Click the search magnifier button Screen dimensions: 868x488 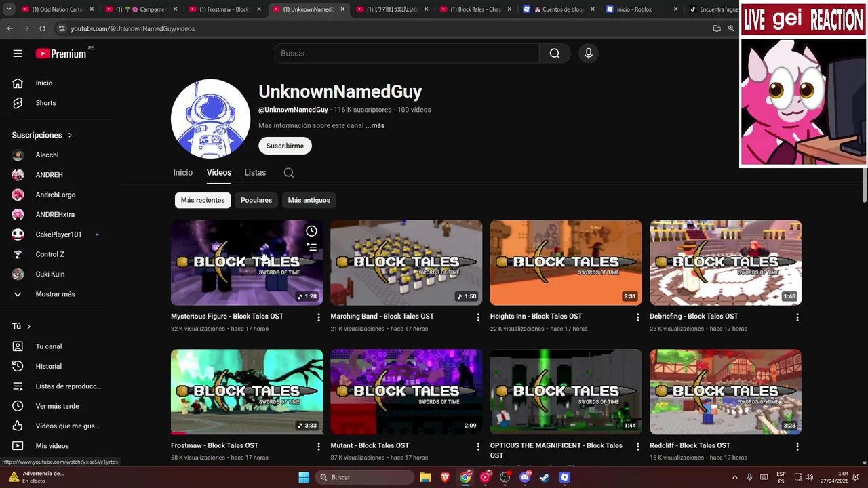coord(555,54)
